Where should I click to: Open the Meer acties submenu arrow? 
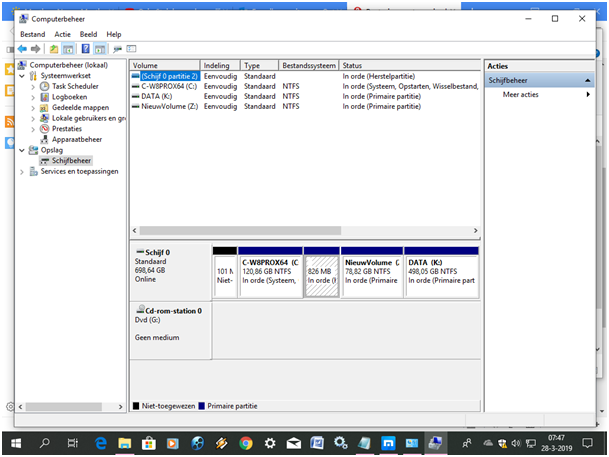point(588,94)
